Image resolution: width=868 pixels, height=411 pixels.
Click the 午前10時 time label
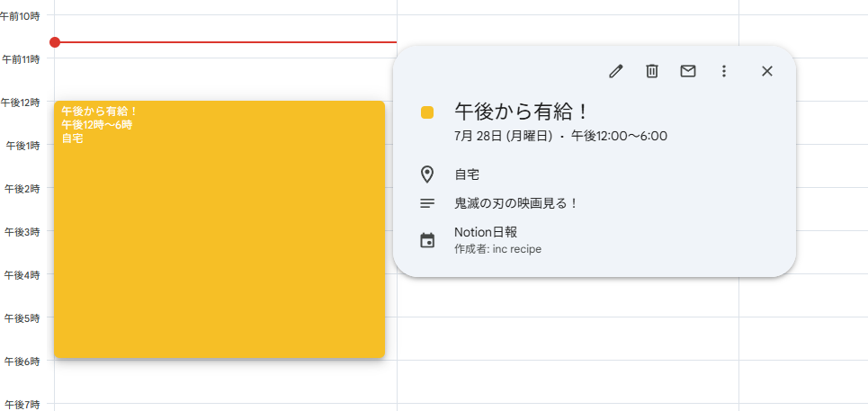click(x=20, y=16)
